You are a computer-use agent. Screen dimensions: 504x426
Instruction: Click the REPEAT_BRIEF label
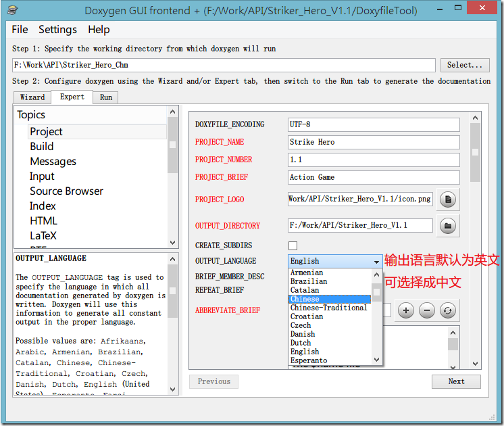pos(219,290)
